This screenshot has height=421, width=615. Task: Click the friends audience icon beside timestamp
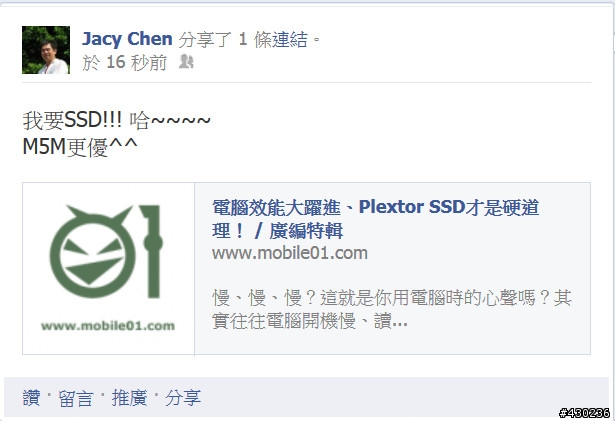pos(186,62)
